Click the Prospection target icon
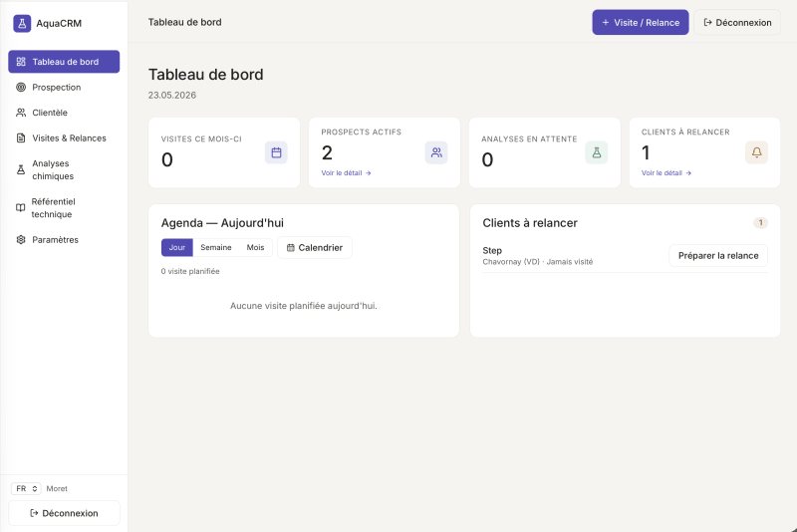Screen dimensions: 797x532 coord(21,88)
